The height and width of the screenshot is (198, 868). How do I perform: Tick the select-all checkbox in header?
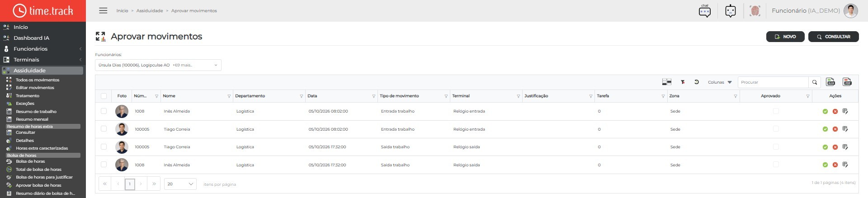(x=104, y=96)
